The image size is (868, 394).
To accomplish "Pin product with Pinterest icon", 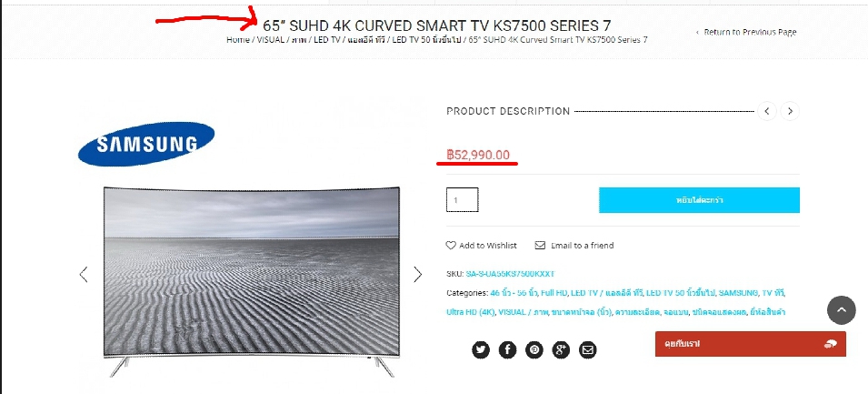I will (x=534, y=349).
